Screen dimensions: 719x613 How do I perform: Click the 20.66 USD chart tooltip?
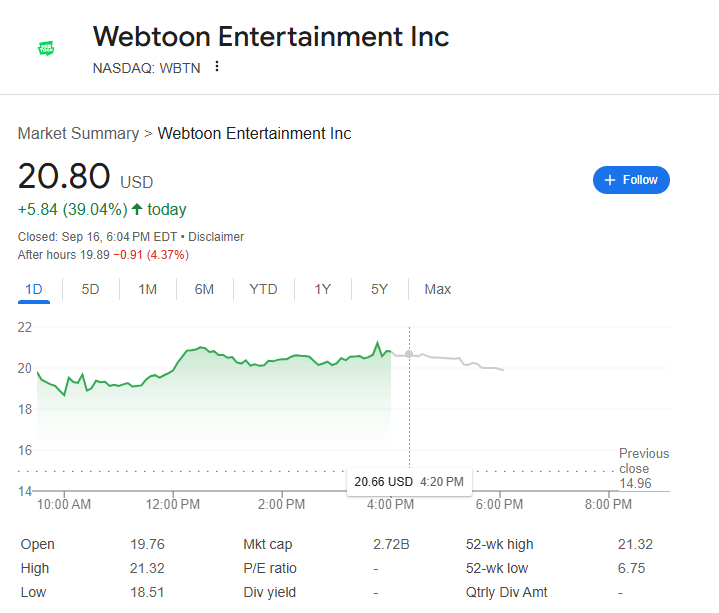[x=409, y=481]
